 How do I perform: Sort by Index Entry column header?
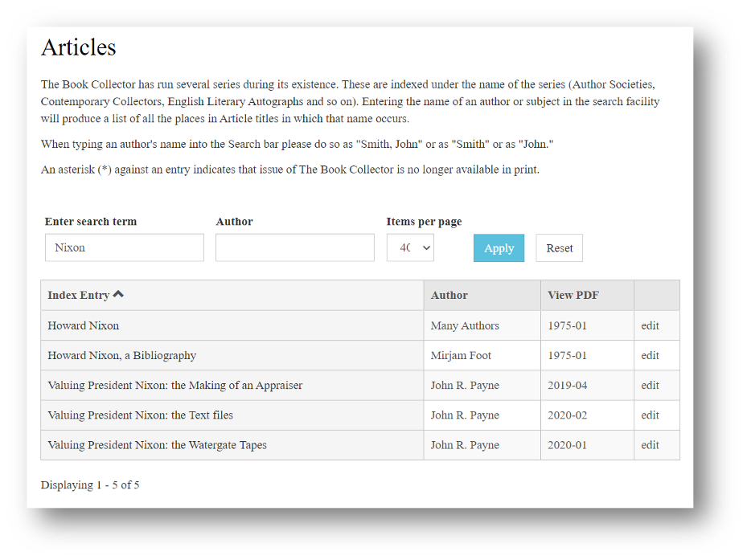[79, 295]
